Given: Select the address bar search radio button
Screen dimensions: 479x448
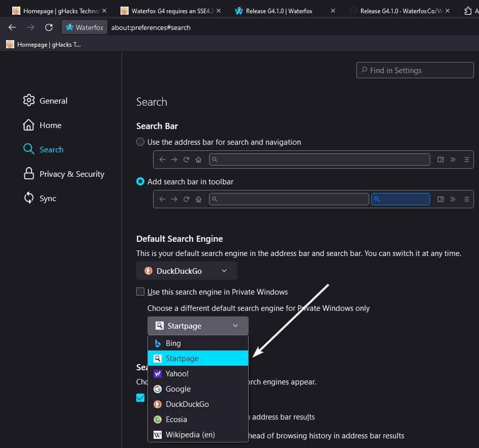Looking at the screenshot, I should 140,142.
